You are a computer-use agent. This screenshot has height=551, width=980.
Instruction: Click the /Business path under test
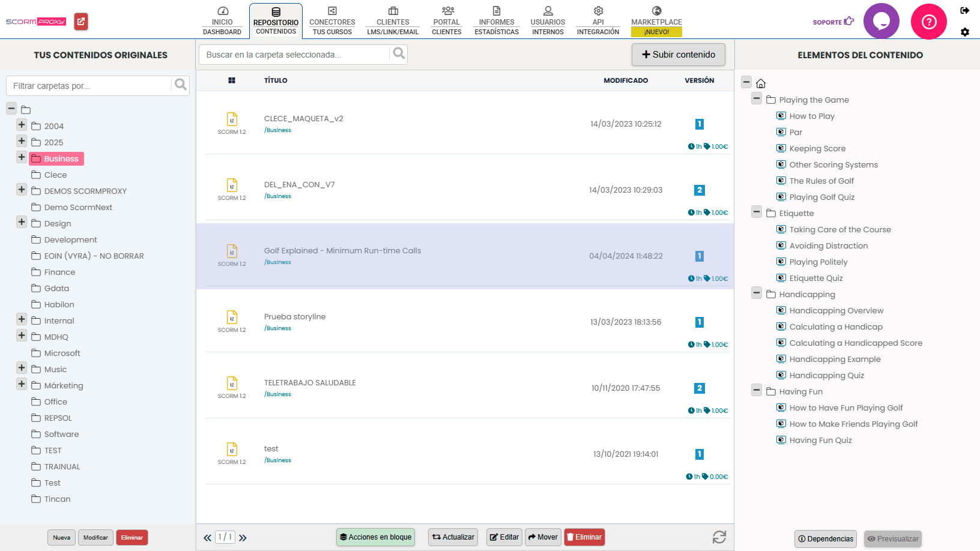pos(277,460)
